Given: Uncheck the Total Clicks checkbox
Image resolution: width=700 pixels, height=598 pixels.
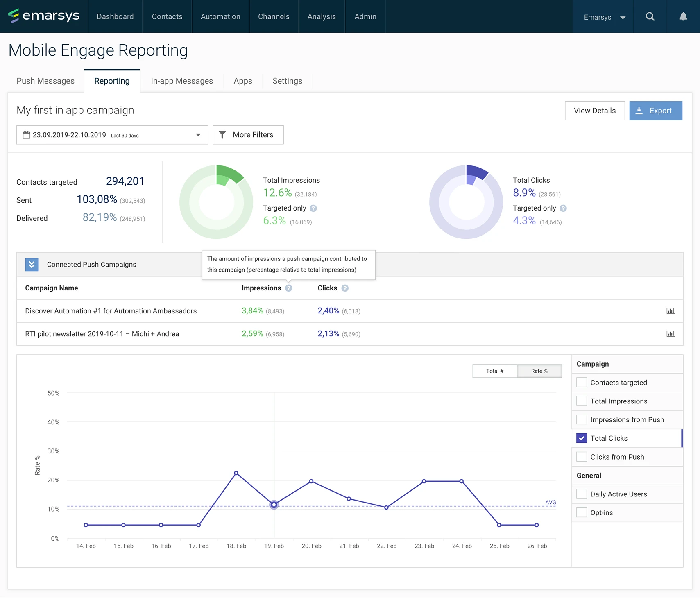Looking at the screenshot, I should coord(581,438).
